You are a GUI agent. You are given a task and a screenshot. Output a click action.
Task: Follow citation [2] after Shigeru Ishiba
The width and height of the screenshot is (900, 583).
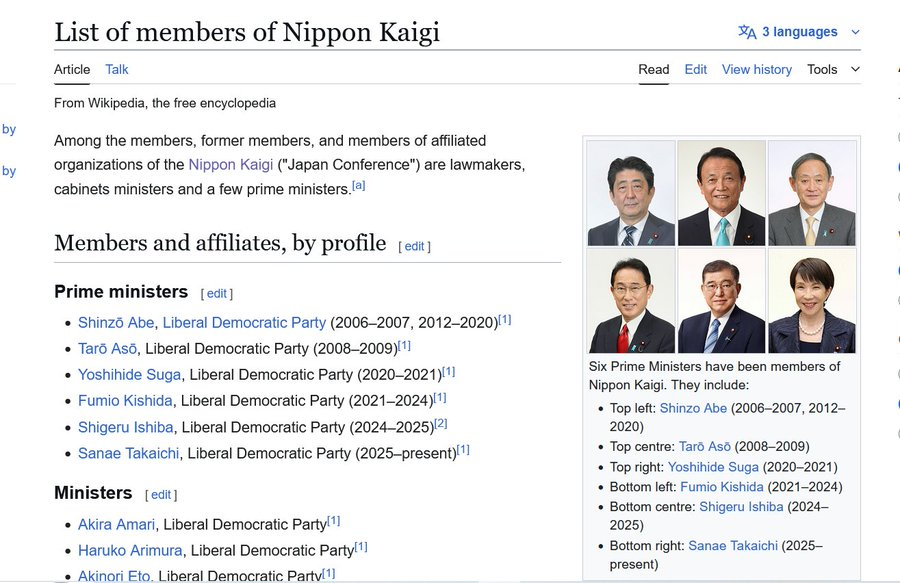tap(441, 423)
